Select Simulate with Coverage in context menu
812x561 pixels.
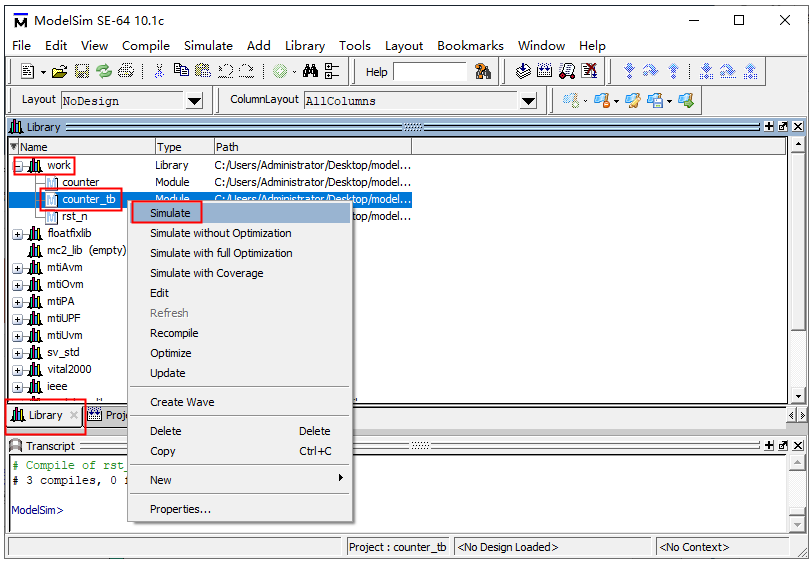click(207, 273)
